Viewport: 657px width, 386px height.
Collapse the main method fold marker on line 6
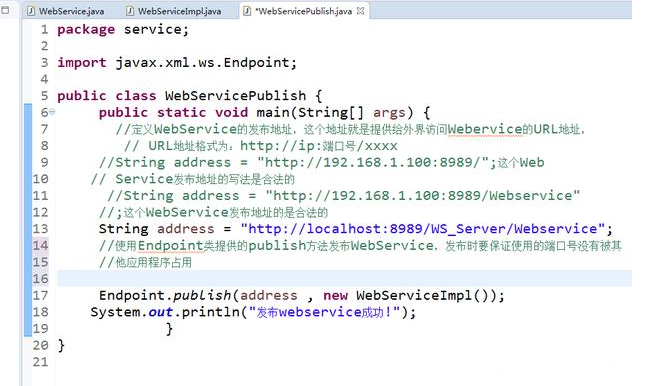tap(52, 111)
